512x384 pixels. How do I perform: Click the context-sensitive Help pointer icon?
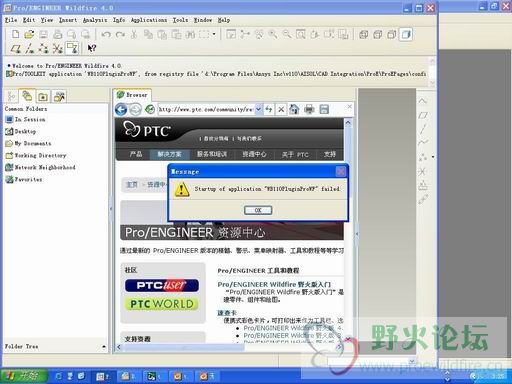(x=91, y=48)
